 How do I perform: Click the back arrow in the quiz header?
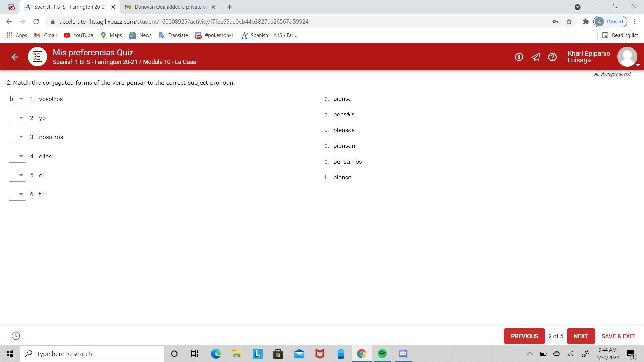(15, 57)
